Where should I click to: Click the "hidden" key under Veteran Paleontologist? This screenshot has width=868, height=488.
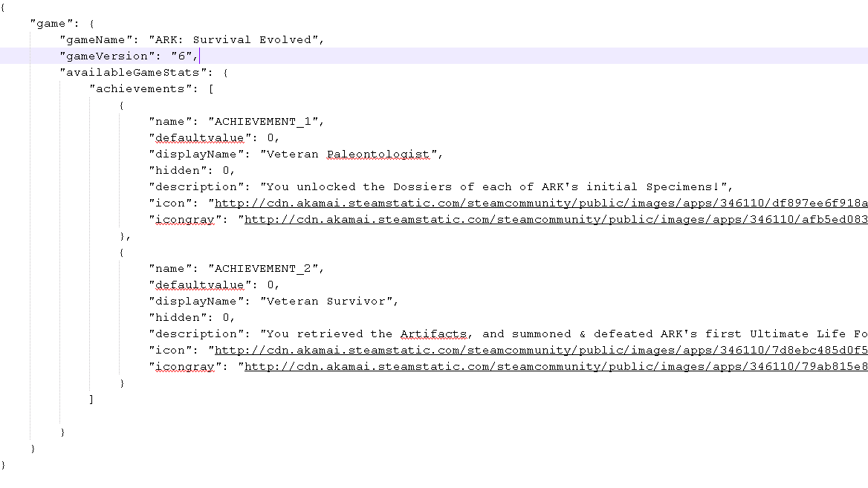177,170
